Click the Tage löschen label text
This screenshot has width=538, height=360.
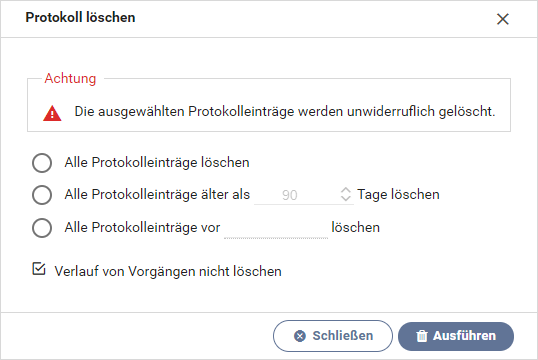398,195
